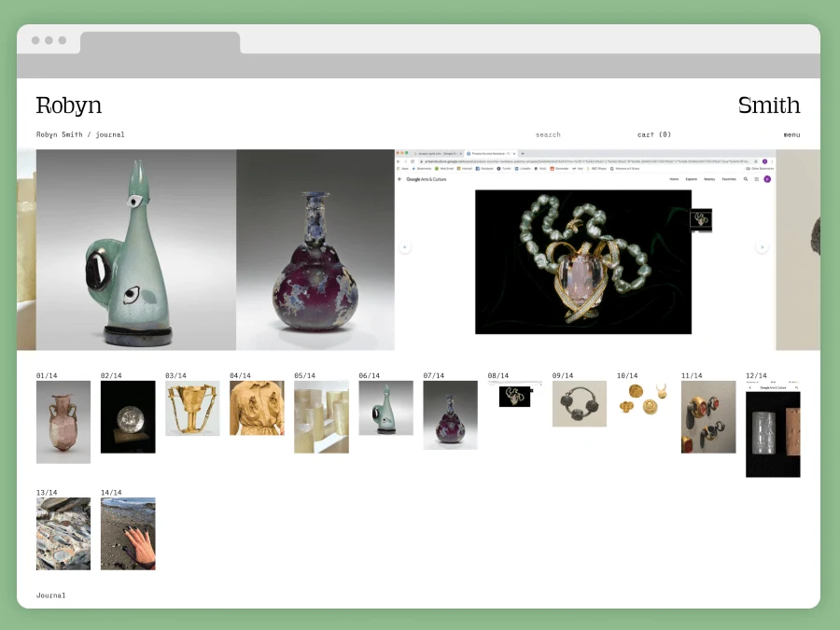Viewport: 840px width, 630px height.
Task: Click the Smith logo text
Action: pos(769,105)
